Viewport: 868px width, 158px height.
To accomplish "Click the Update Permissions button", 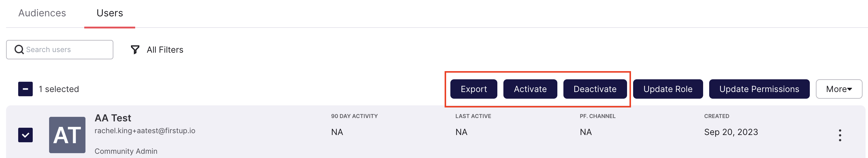I will coord(759,89).
